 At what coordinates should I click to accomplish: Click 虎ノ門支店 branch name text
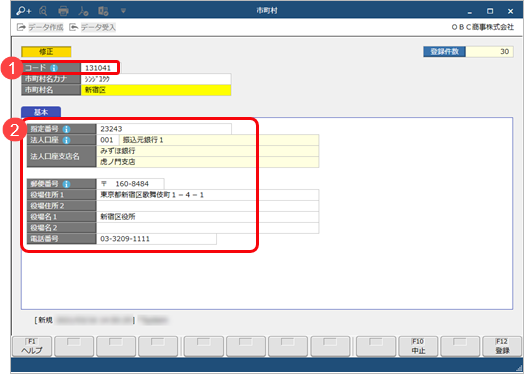(x=118, y=162)
